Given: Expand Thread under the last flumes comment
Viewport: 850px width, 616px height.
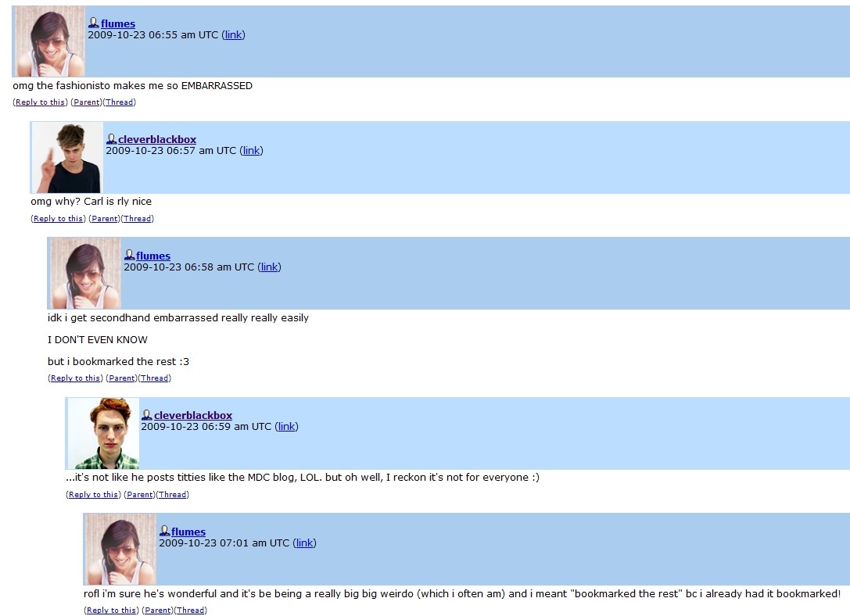Looking at the screenshot, I should coord(190,610).
